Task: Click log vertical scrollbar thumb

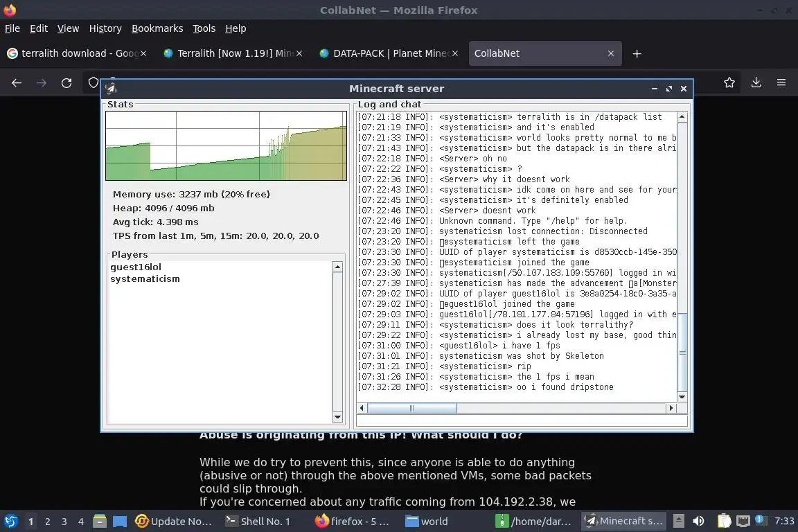Action: click(x=682, y=353)
